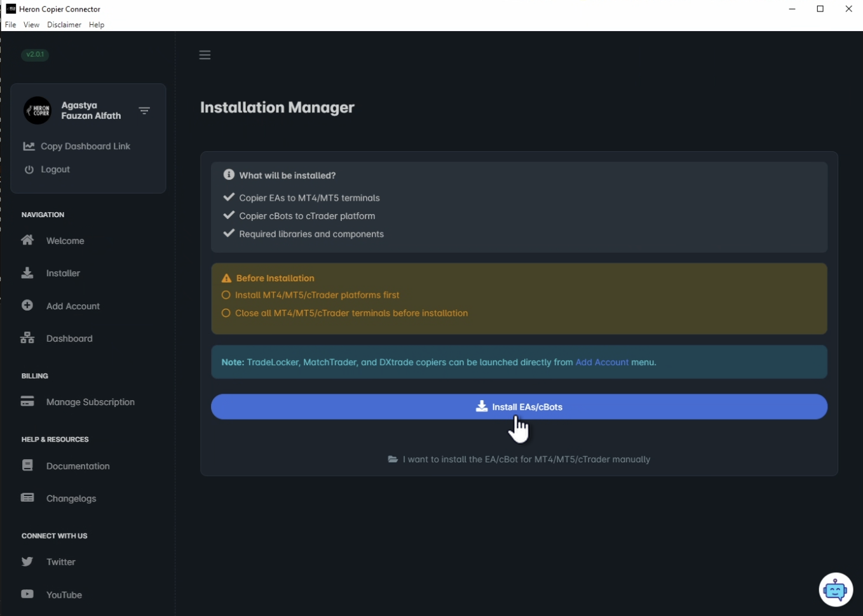Click the Heron Copier profile avatar
The width and height of the screenshot is (863, 616).
pyautogui.click(x=37, y=110)
